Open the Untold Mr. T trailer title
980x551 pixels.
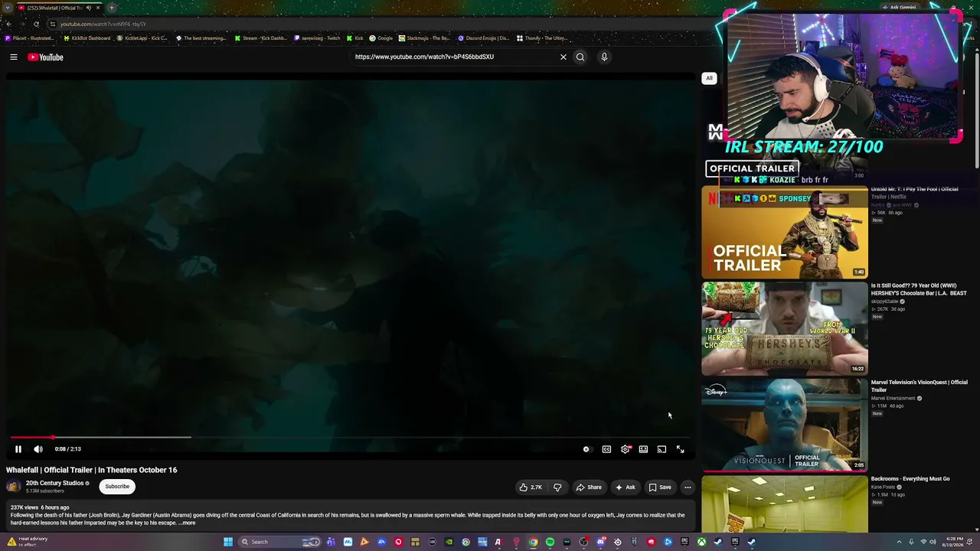[x=914, y=193]
